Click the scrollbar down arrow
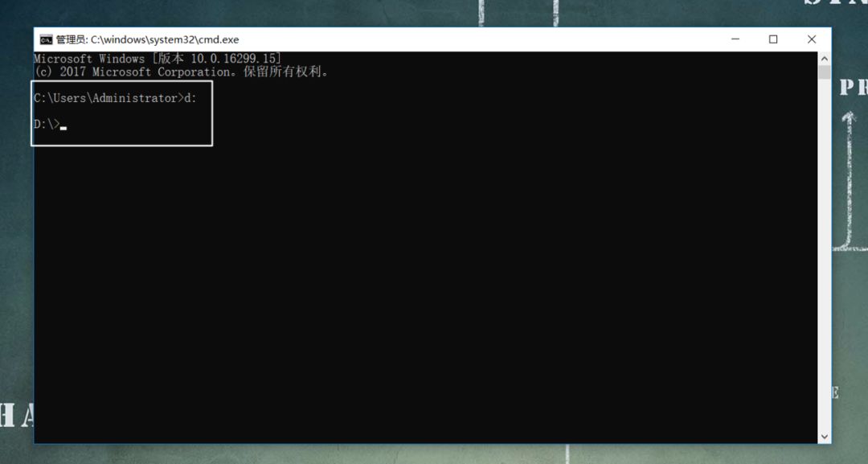 point(825,437)
